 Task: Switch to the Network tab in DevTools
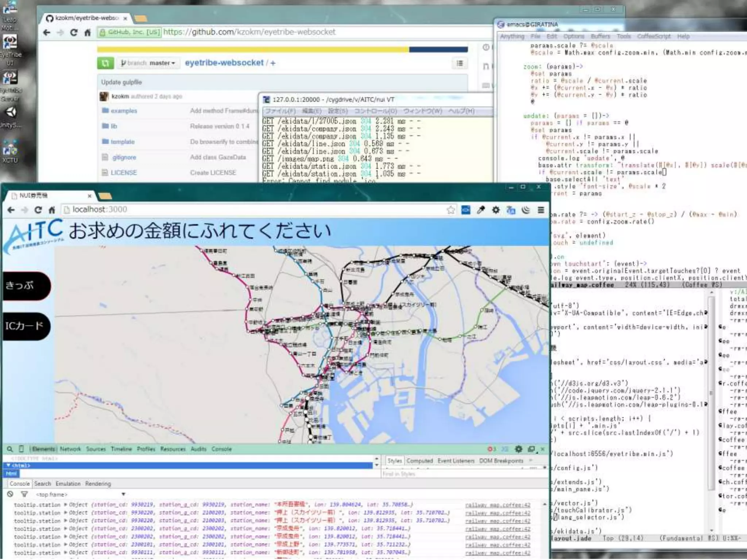click(70, 449)
